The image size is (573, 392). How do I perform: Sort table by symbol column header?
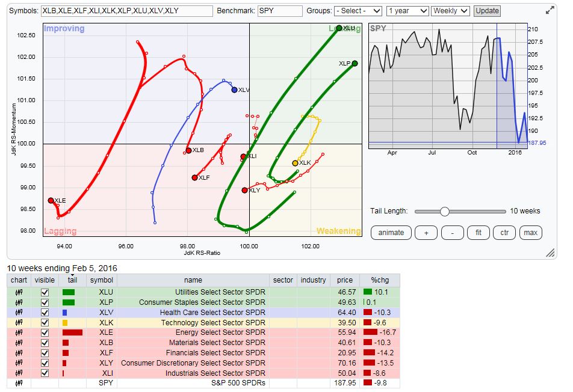pyautogui.click(x=102, y=280)
